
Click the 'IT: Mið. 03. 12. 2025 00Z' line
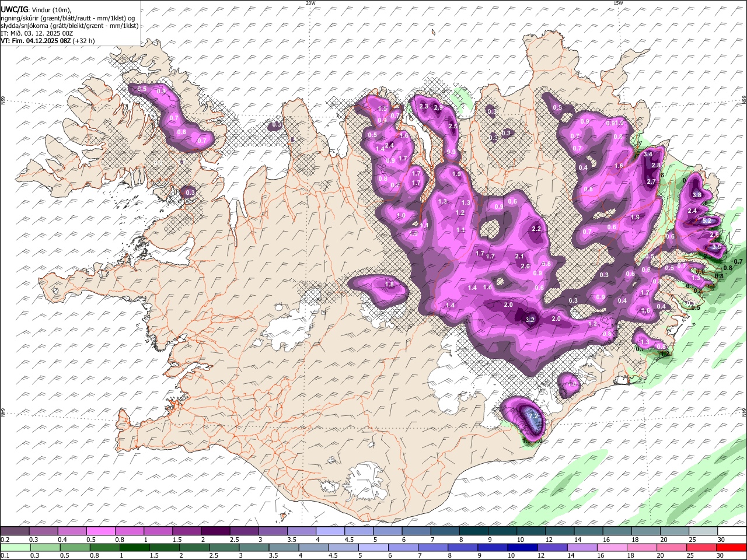[x=37, y=33]
